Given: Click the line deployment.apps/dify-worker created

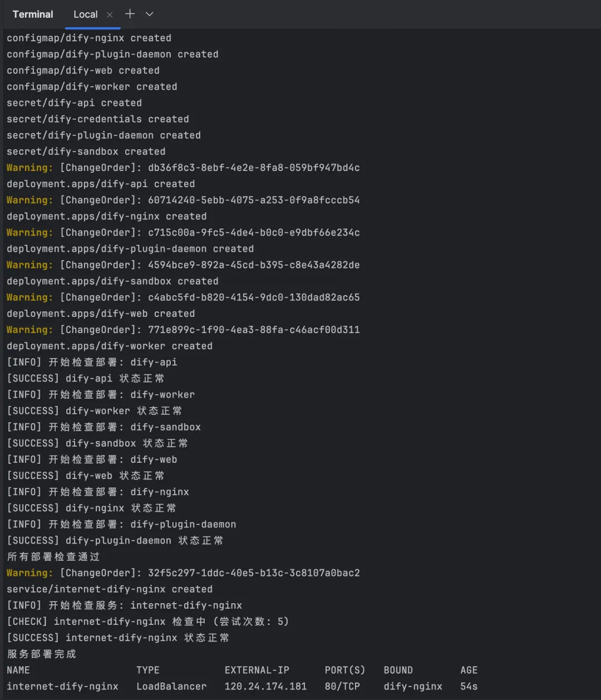Looking at the screenshot, I should tap(109, 345).
